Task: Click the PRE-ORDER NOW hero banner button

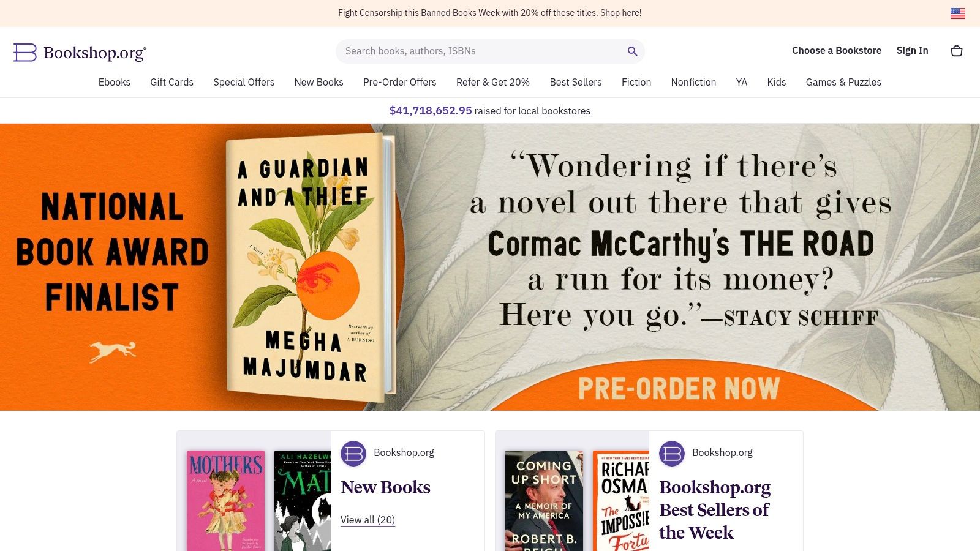Action: point(679,388)
